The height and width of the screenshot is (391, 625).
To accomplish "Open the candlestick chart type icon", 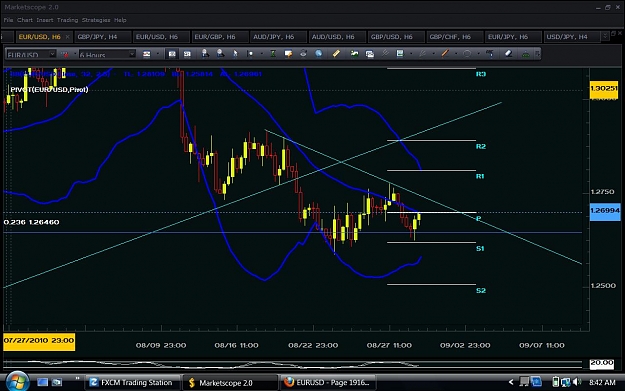I will click(x=147, y=54).
